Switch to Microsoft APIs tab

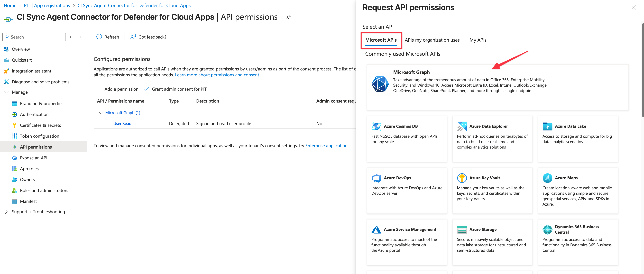point(381,40)
